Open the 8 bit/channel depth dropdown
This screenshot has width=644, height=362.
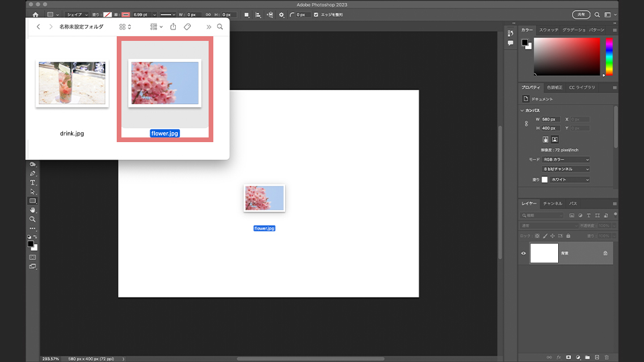tap(566, 169)
